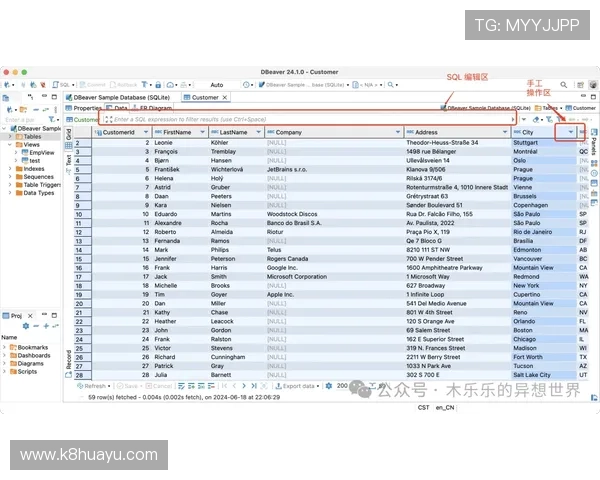Click the add row icon
Viewport: 600px width, 480px height.
point(191,386)
